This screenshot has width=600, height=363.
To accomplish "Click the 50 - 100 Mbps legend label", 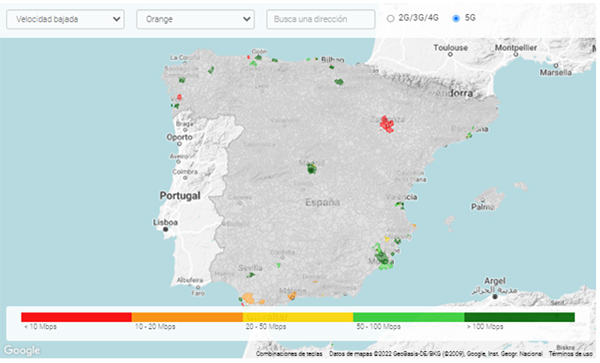I will 378,327.
